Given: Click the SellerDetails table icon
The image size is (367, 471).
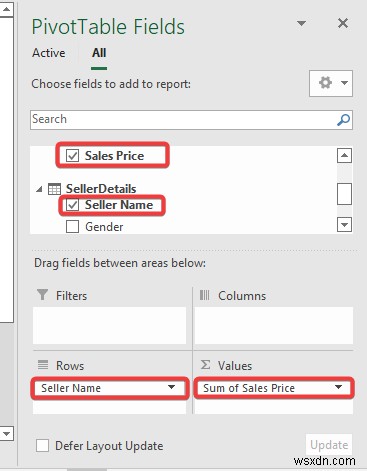Looking at the screenshot, I should 54,189.
